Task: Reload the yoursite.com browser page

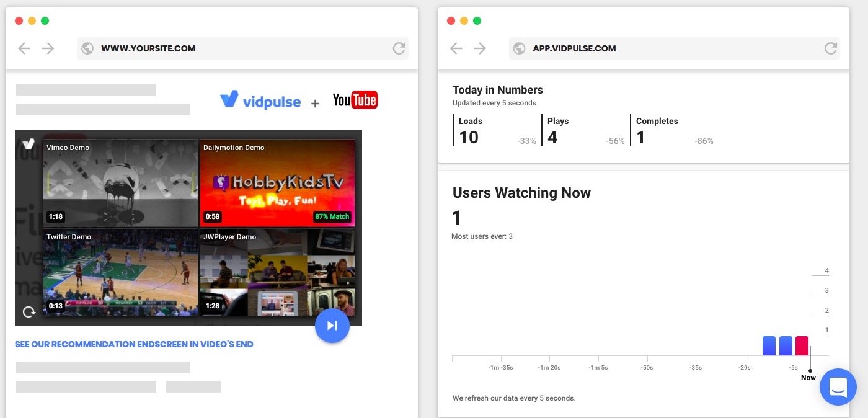Action: 399,48
